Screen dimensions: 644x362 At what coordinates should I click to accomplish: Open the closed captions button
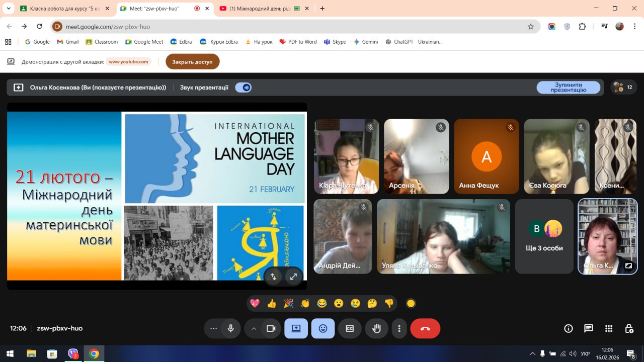(350, 328)
